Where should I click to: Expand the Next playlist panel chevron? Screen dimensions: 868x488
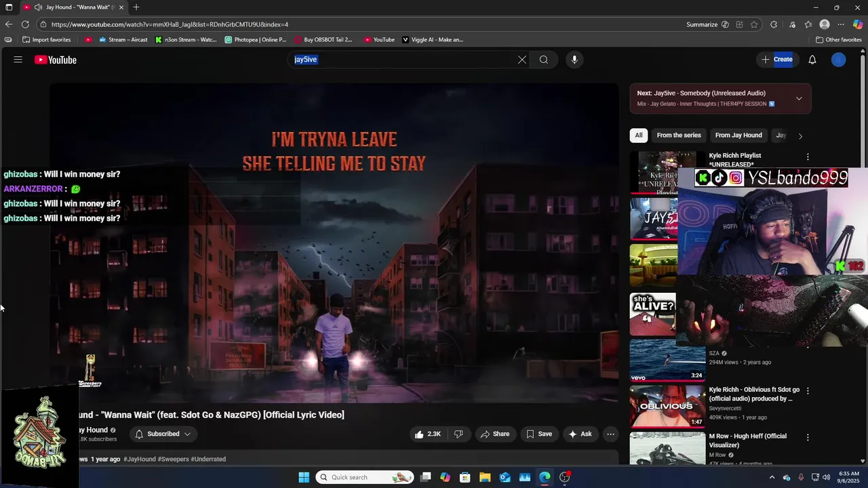(799, 98)
